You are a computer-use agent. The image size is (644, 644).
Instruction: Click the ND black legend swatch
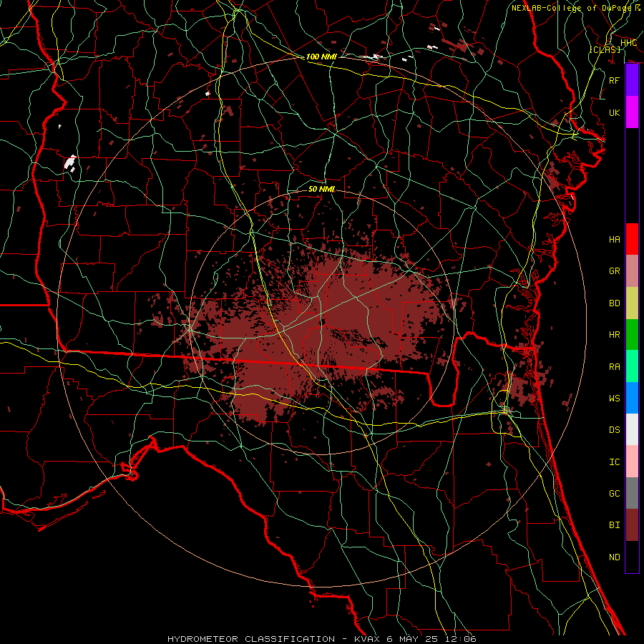click(x=632, y=557)
